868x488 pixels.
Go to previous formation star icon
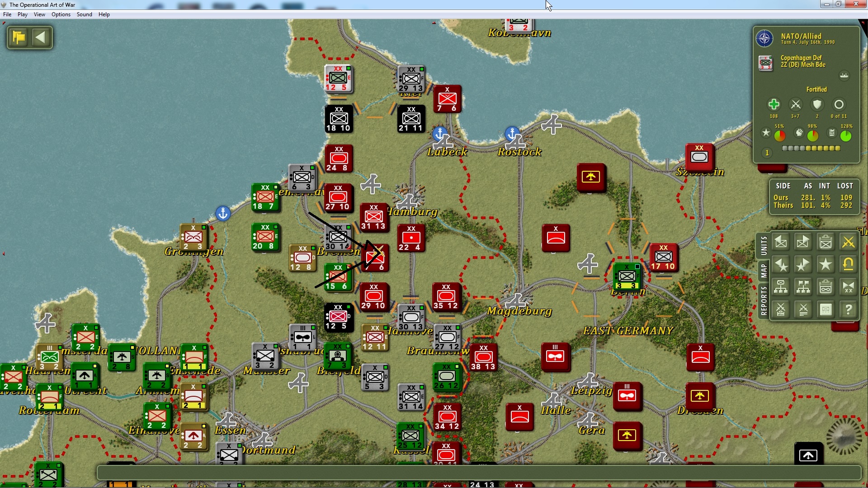(x=781, y=265)
